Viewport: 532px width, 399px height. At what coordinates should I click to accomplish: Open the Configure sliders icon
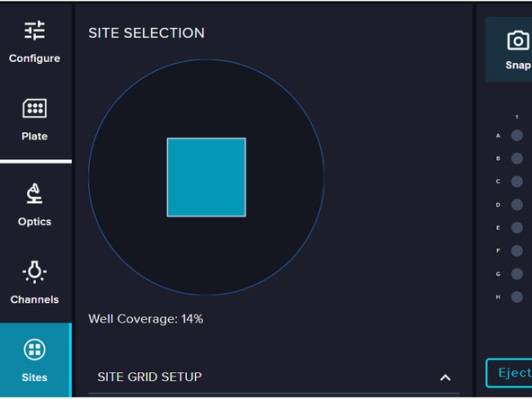(x=35, y=31)
